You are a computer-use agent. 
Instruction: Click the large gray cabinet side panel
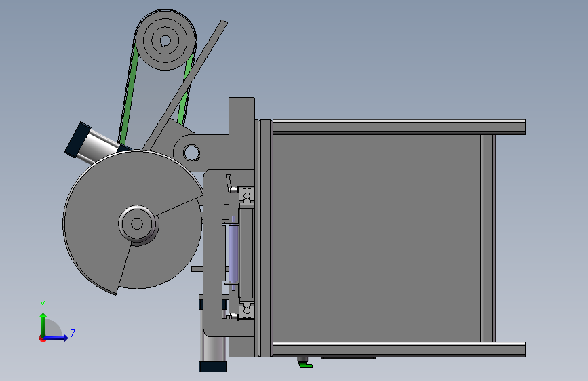click(376, 238)
